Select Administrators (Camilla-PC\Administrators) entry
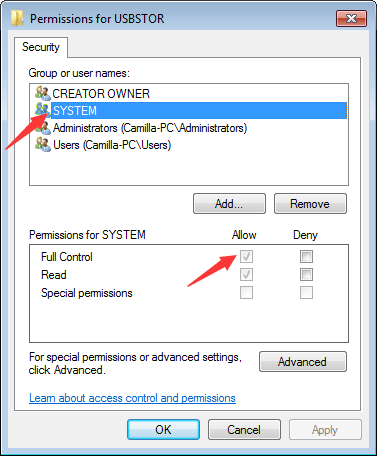 click(150, 128)
